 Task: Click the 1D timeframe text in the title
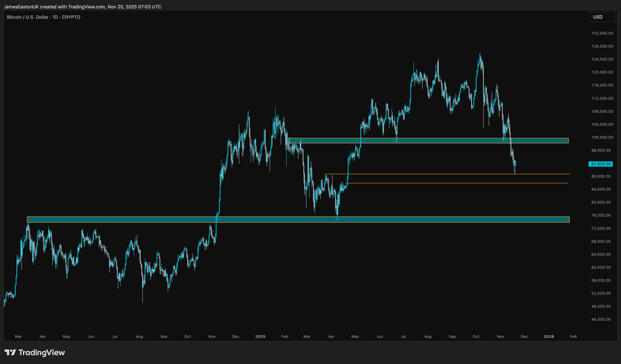tap(56, 17)
